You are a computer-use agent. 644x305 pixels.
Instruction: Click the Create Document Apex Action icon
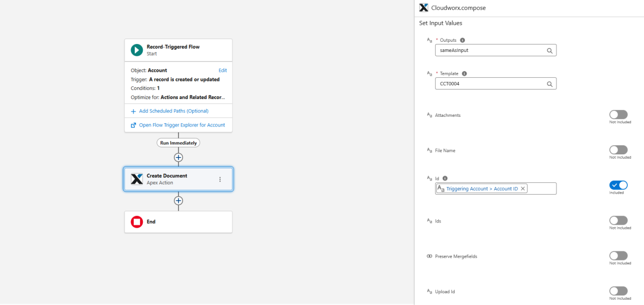[x=137, y=179]
